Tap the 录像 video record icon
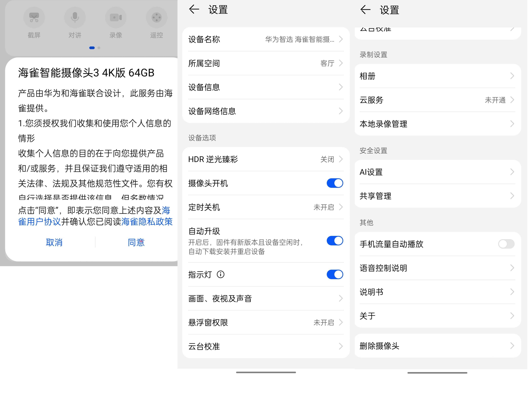Image resolution: width=532 pixels, height=399 pixels. click(x=116, y=18)
